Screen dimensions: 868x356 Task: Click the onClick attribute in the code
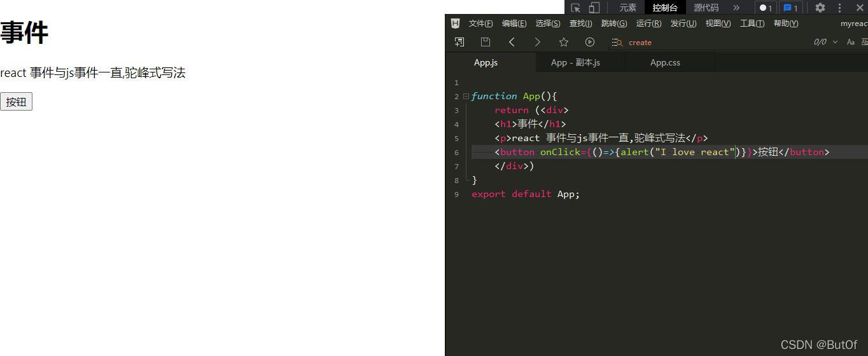pyautogui.click(x=560, y=152)
